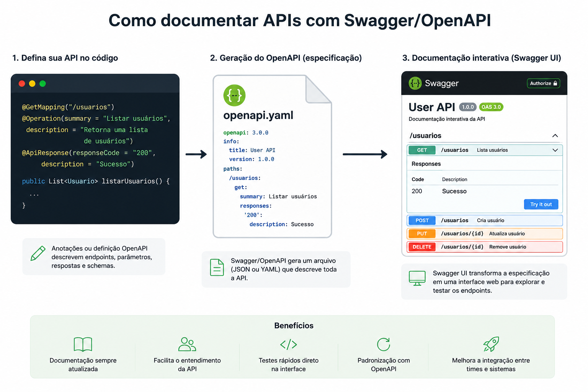This screenshot has height=392, width=588.
Task: Click the Try it out button
Action: (541, 204)
